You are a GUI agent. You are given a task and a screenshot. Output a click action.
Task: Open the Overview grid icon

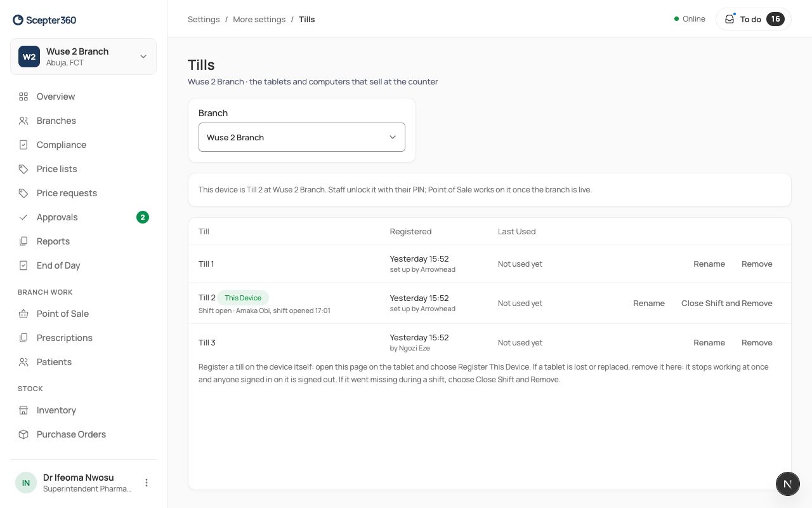23,97
